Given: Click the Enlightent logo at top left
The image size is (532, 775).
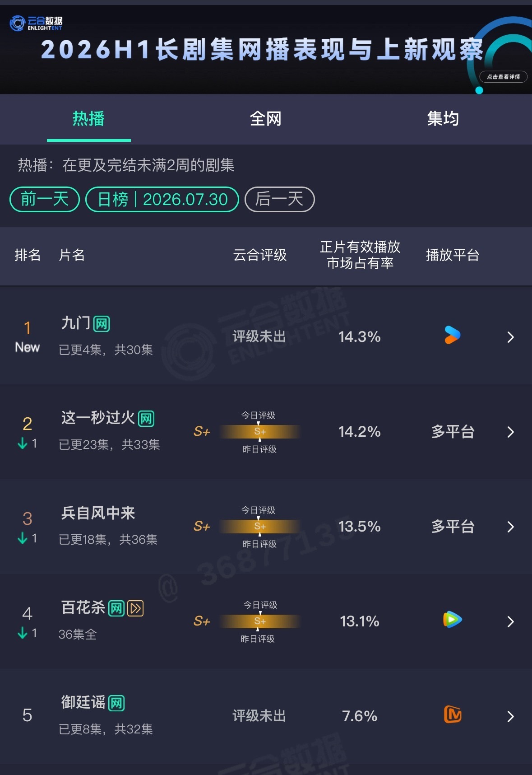Looking at the screenshot, I should click(x=36, y=23).
